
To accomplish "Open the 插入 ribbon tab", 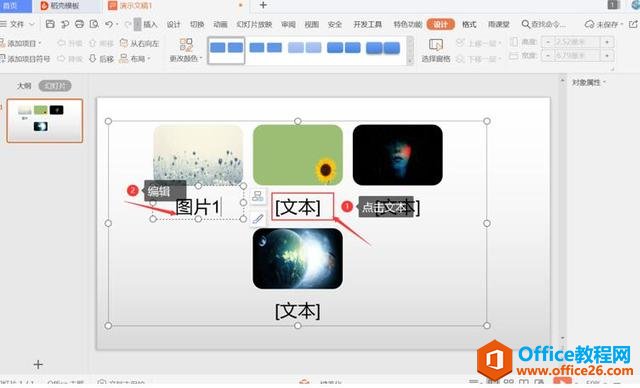I will pos(150,24).
